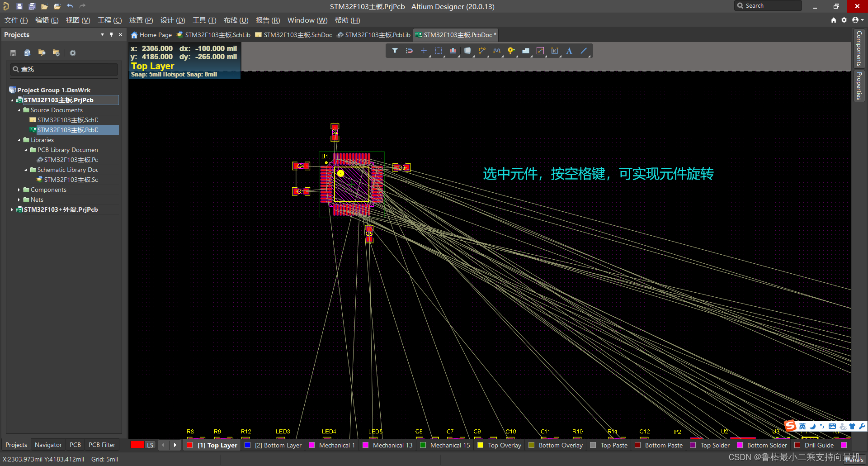Click the place via tool

pyautogui.click(x=511, y=51)
